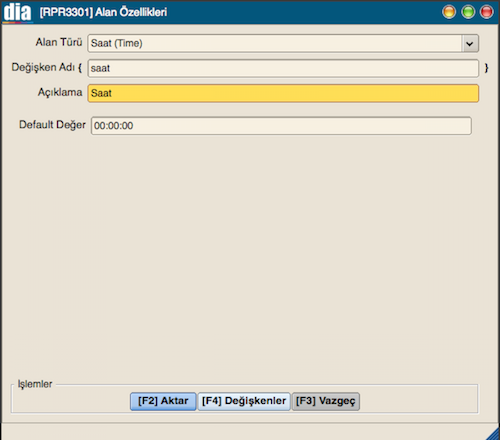This screenshot has height=440, width=500.
Task: Click the [RPR3301] Alan Özellikleri title text
Action: [103, 12]
